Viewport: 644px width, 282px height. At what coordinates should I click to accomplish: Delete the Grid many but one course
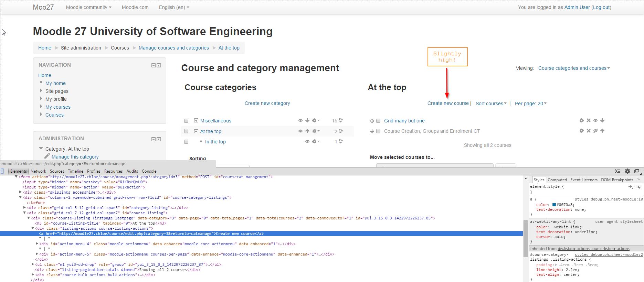tap(589, 120)
